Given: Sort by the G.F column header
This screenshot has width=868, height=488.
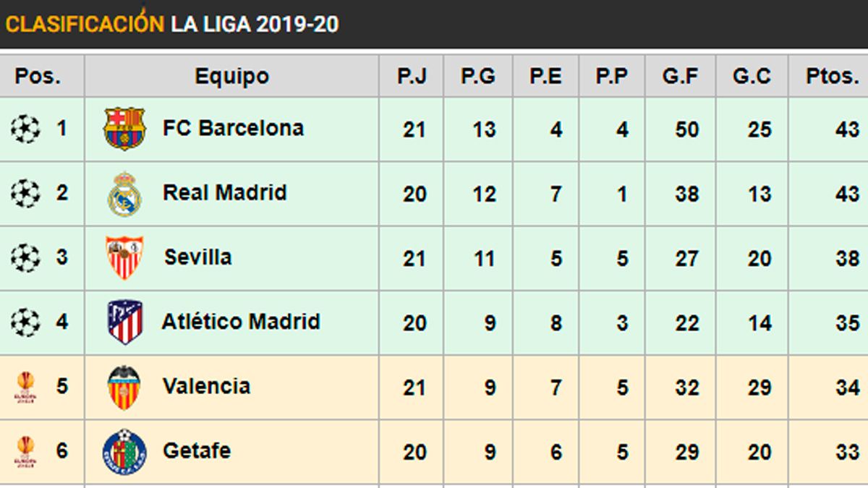Looking at the screenshot, I should (680, 76).
